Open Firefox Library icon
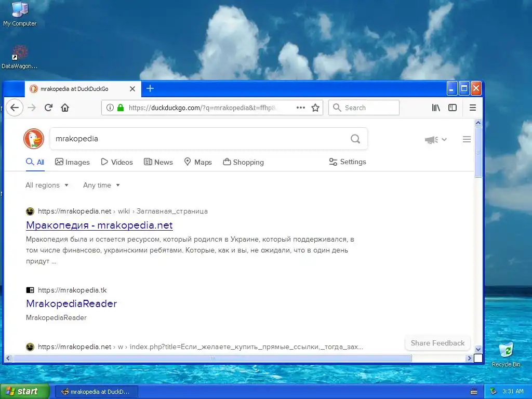532x399 pixels. [436, 108]
